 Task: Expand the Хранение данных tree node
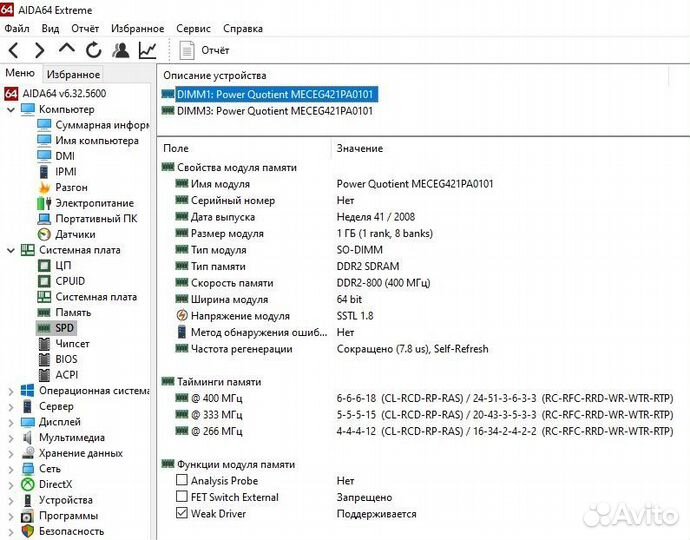pos(11,453)
